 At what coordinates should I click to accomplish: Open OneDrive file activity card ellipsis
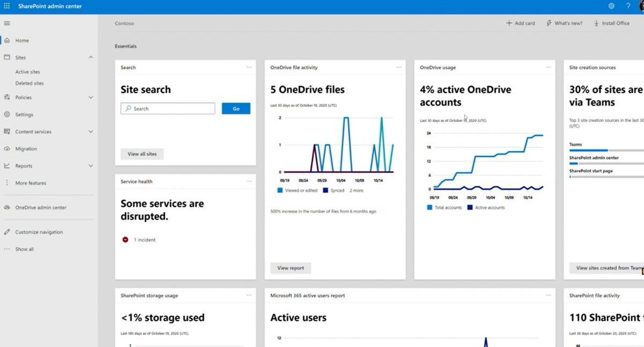[x=399, y=67]
